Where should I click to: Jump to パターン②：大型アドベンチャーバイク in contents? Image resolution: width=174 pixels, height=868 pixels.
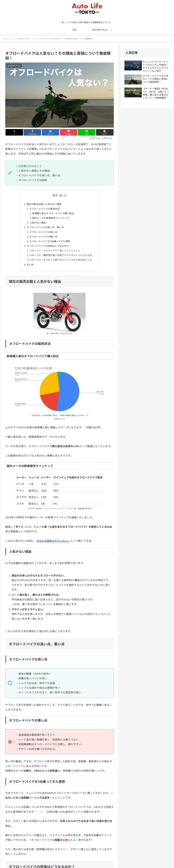point(60,255)
